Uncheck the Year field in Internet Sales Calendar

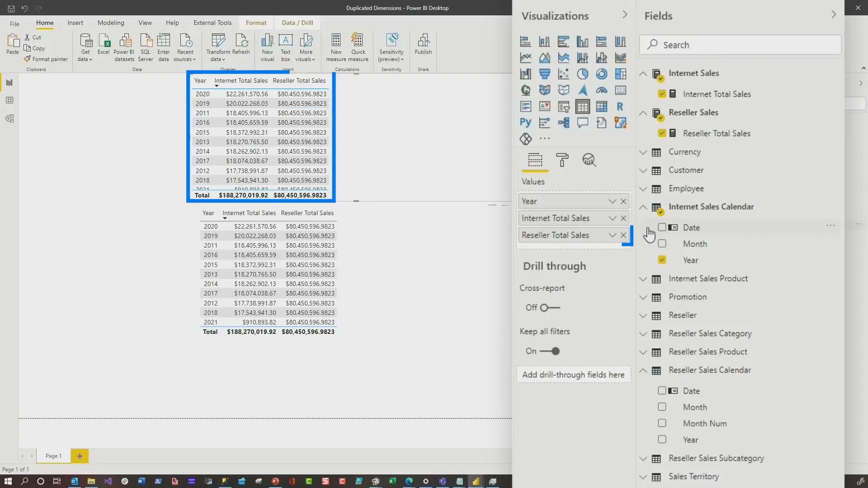(x=662, y=260)
